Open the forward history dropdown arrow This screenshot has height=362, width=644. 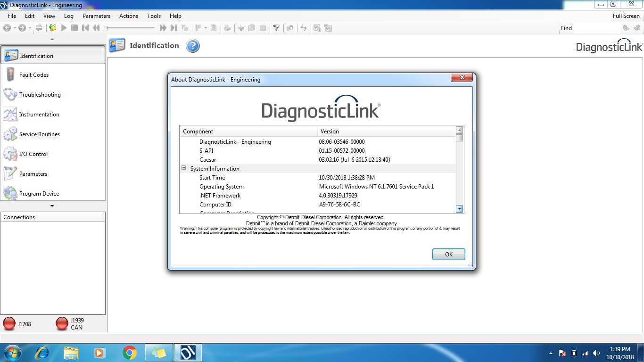tap(30, 28)
